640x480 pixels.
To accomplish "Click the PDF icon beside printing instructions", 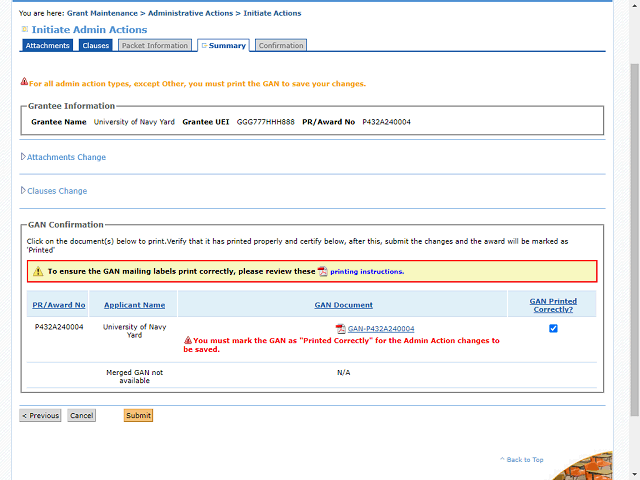I will pyautogui.click(x=322, y=271).
